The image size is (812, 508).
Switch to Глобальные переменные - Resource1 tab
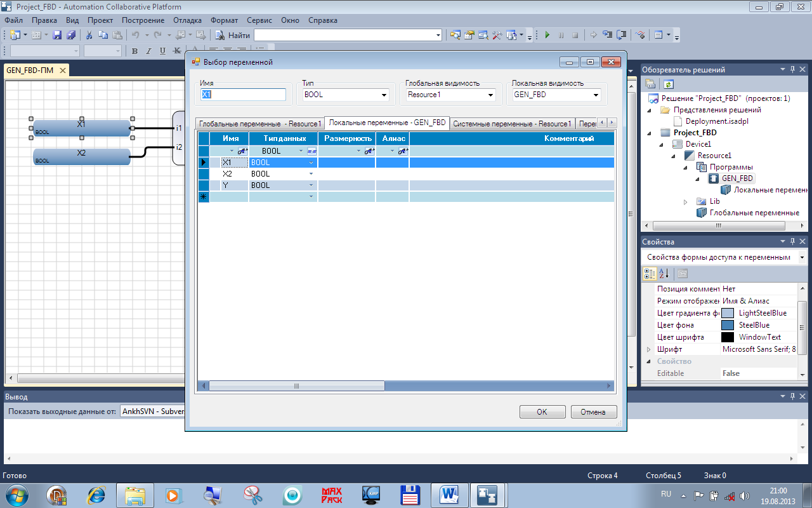point(259,124)
